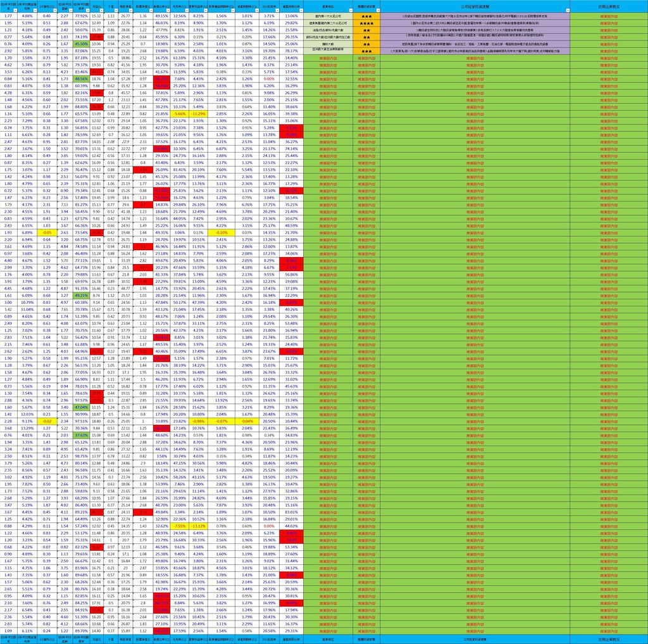Select the cell showing 83.01%
Viewport: 648px width, 644px height.
(291, 512)
